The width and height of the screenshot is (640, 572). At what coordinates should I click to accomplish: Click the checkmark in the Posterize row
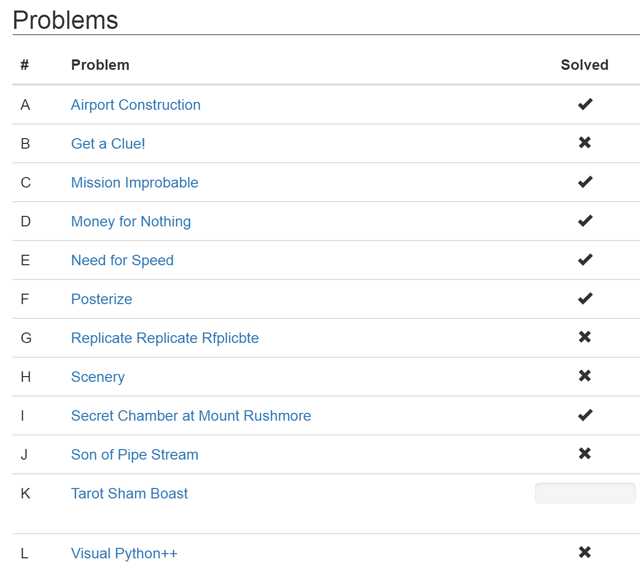[x=584, y=298]
